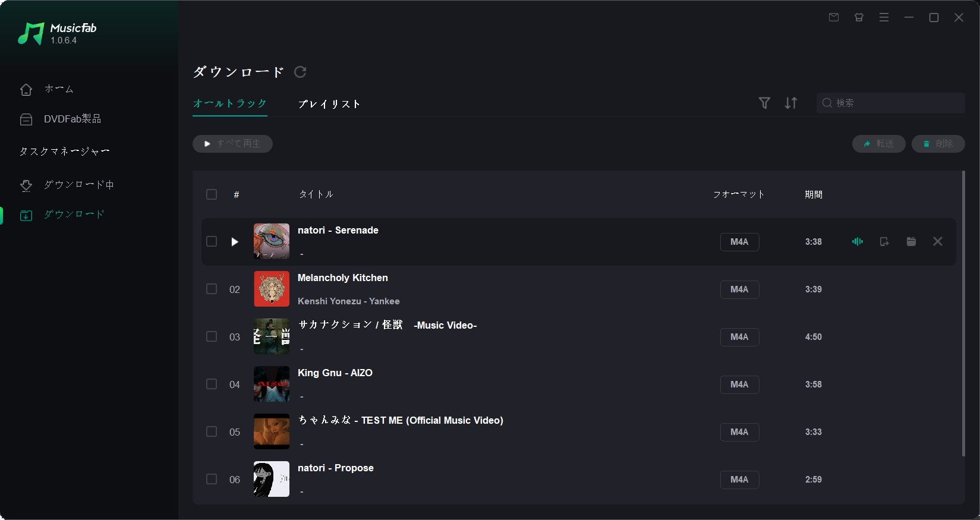Screen dimensions: 980x520
Task: Click the 期間 column header
Action: (814, 194)
